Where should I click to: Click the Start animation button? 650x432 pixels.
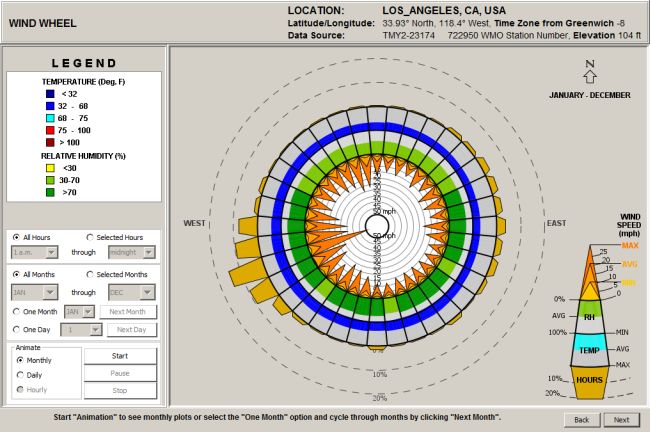pos(120,356)
